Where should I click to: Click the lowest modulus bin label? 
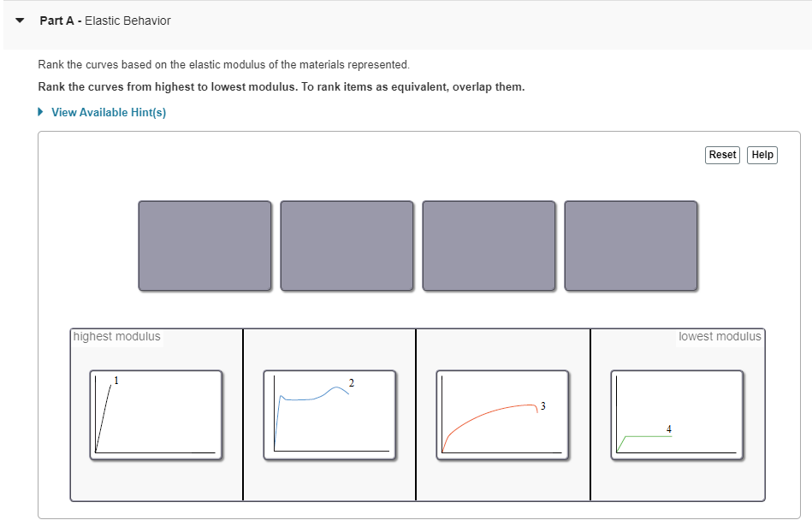(719, 336)
